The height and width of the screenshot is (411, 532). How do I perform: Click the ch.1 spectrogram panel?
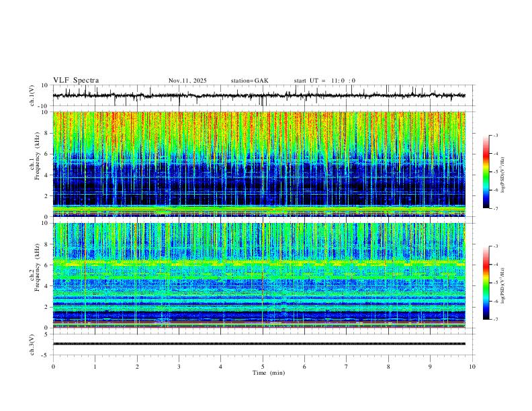coord(259,164)
